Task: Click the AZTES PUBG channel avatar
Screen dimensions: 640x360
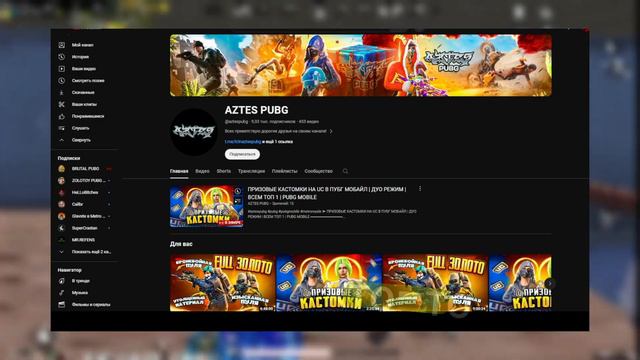Action: pos(194,131)
